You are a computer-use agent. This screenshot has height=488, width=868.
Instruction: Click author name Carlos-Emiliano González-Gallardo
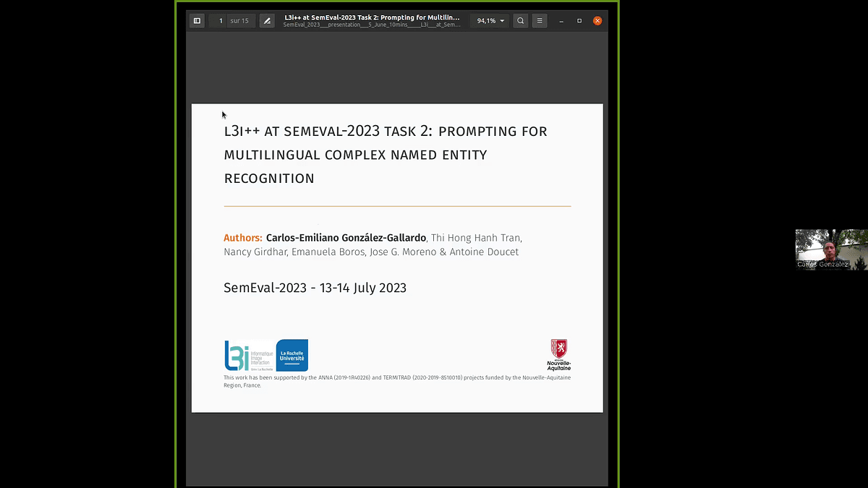point(346,238)
